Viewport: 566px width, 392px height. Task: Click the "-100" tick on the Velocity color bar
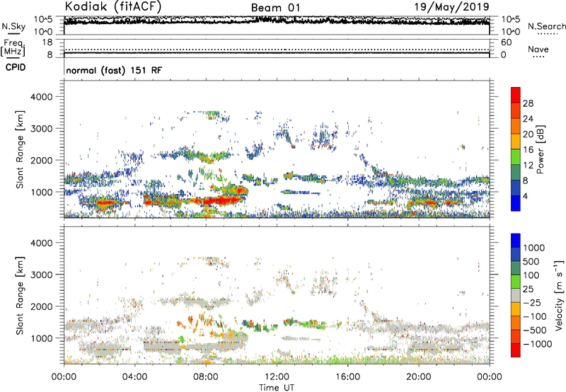tap(535, 316)
